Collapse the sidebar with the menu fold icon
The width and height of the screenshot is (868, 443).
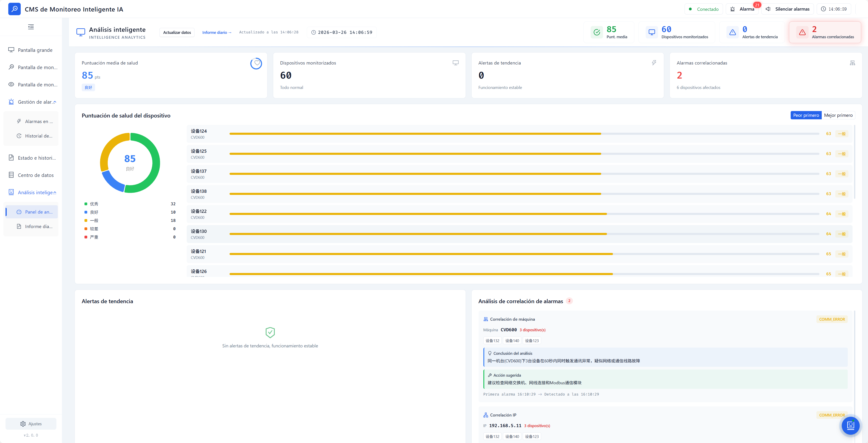tap(31, 27)
